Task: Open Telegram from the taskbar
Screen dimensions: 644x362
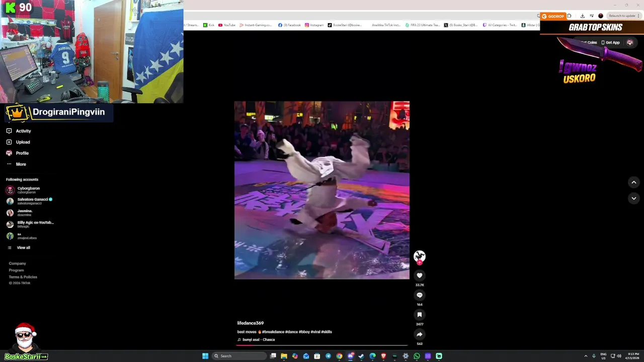Action: 328,356
